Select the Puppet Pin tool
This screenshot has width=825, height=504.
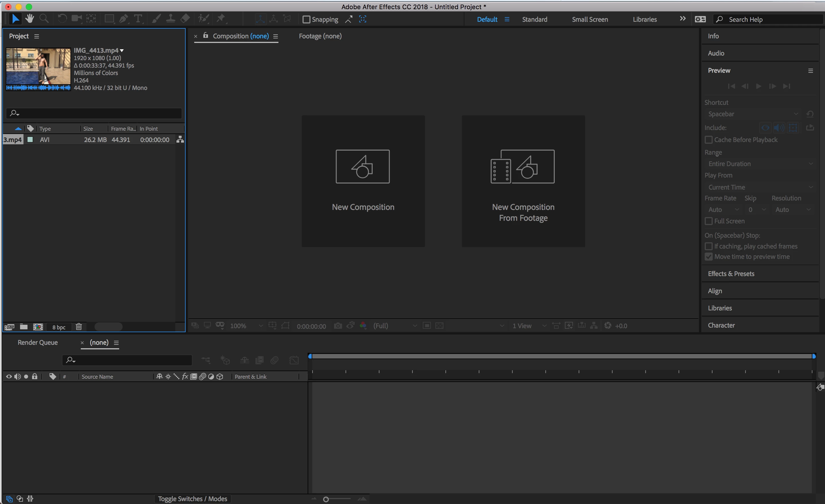[221, 19]
